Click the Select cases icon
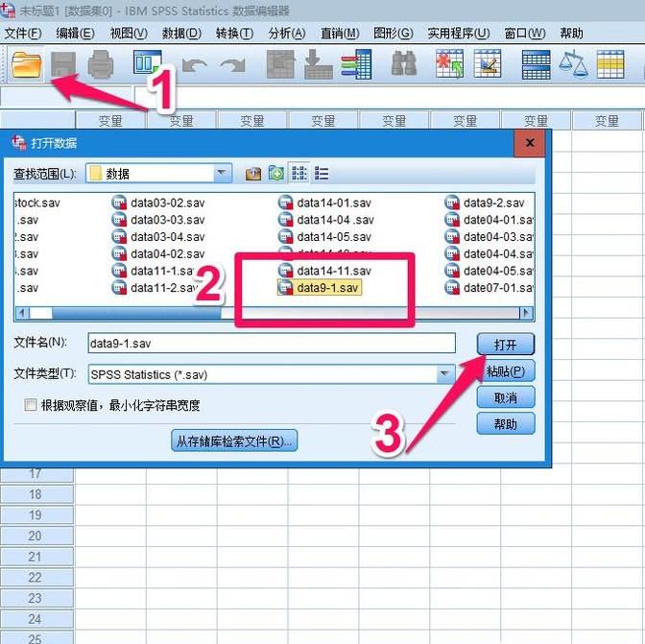Screen dimensions: 645x644 point(610,64)
